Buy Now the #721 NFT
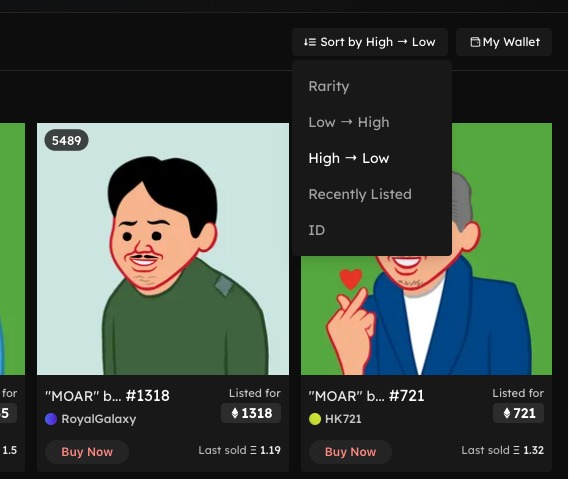The height and width of the screenshot is (479, 569). pos(351,452)
